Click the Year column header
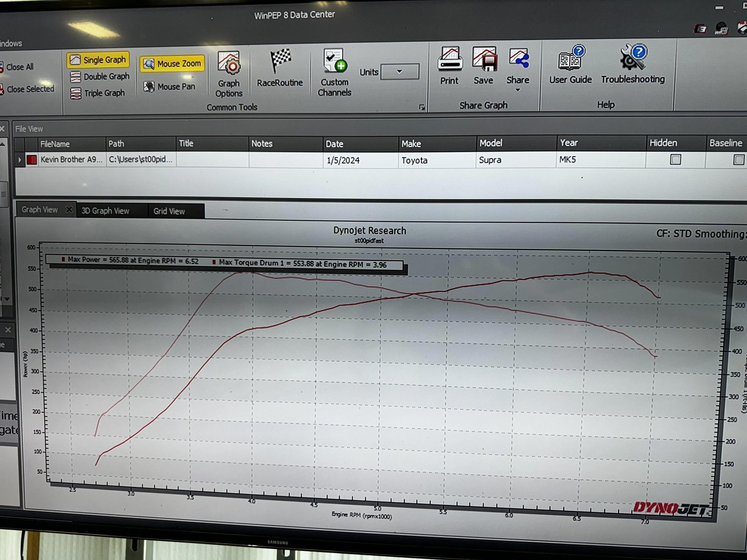The height and width of the screenshot is (560, 747). tap(601, 143)
